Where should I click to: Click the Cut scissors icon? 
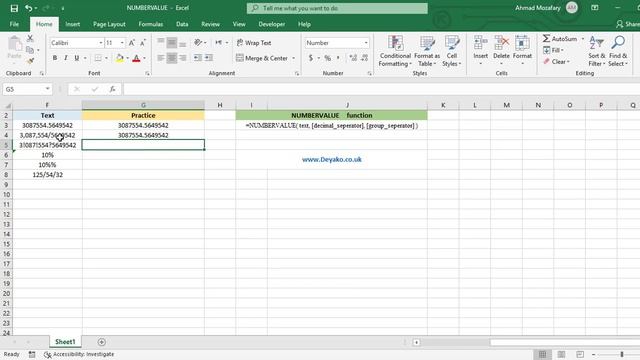coord(30,38)
